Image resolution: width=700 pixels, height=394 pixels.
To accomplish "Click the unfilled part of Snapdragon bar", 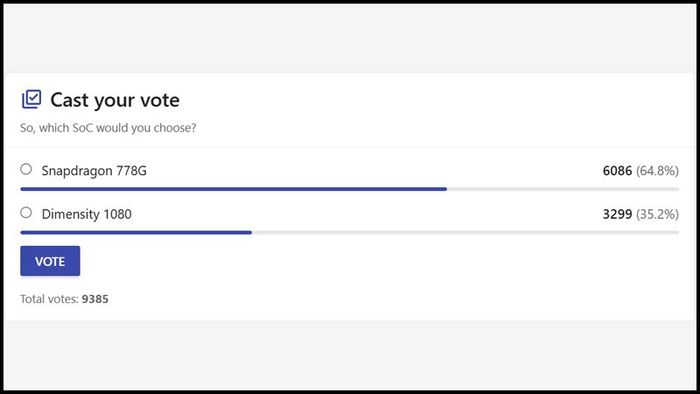I will coord(563,189).
